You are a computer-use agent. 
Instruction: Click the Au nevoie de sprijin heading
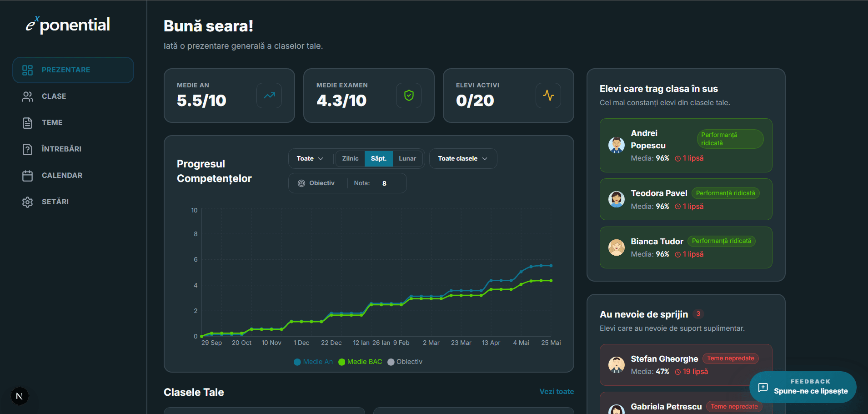click(x=644, y=314)
